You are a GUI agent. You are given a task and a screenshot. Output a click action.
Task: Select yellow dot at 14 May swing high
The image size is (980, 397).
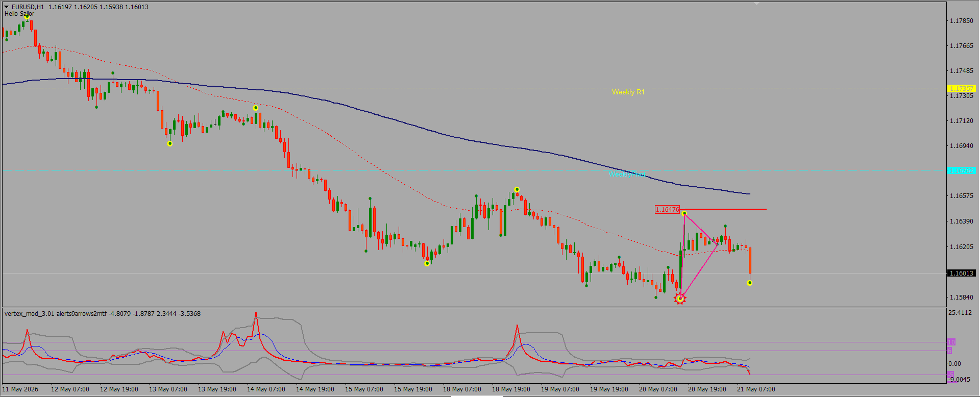coord(256,108)
